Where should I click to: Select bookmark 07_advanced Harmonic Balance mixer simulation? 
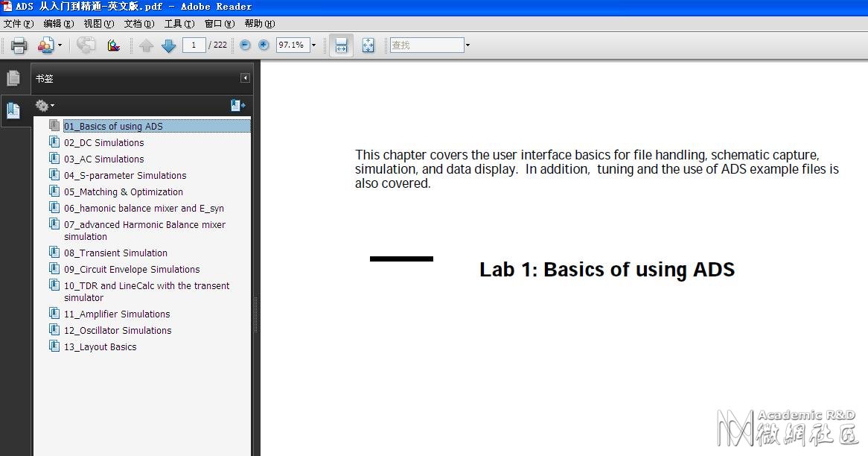click(x=145, y=230)
